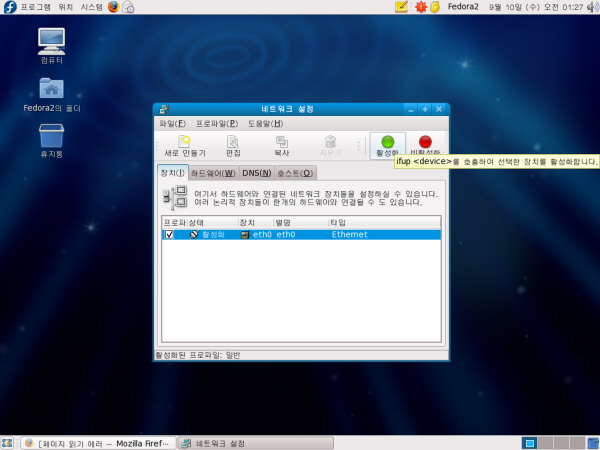Activate device with green 활성화 button
Image resolution: width=600 pixels, height=450 pixels.
click(388, 146)
